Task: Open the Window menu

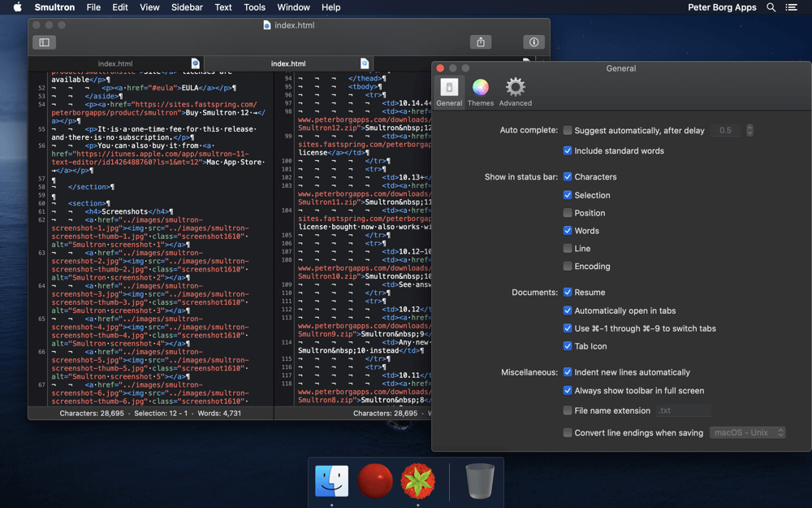Action: coord(293,7)
